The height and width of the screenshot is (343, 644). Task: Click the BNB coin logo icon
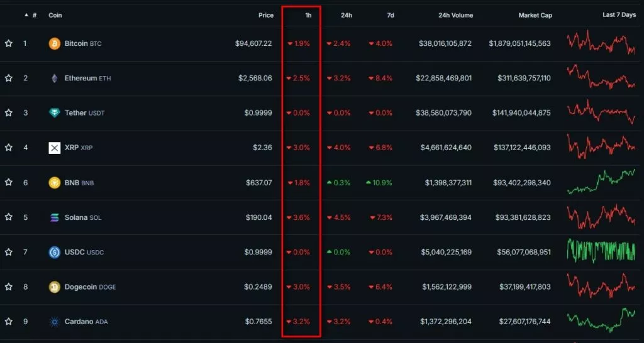[x=55, y=183]
